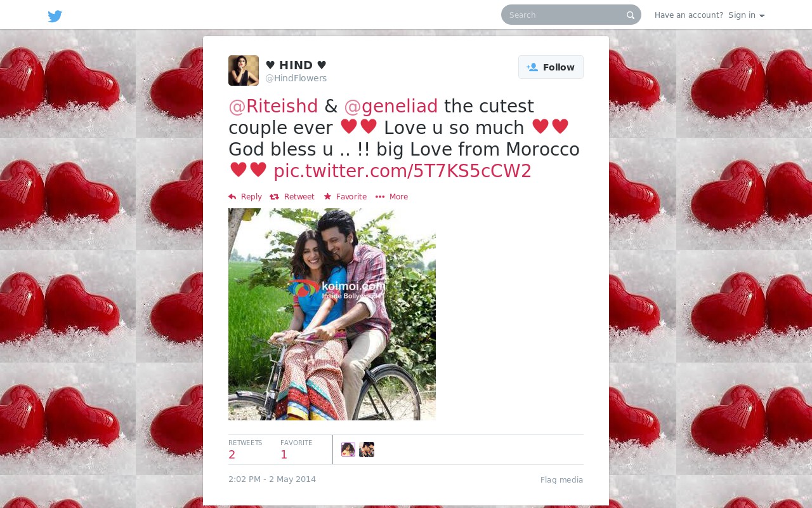Expand the Sign in dropdown
812x508 pixels.
747,15
